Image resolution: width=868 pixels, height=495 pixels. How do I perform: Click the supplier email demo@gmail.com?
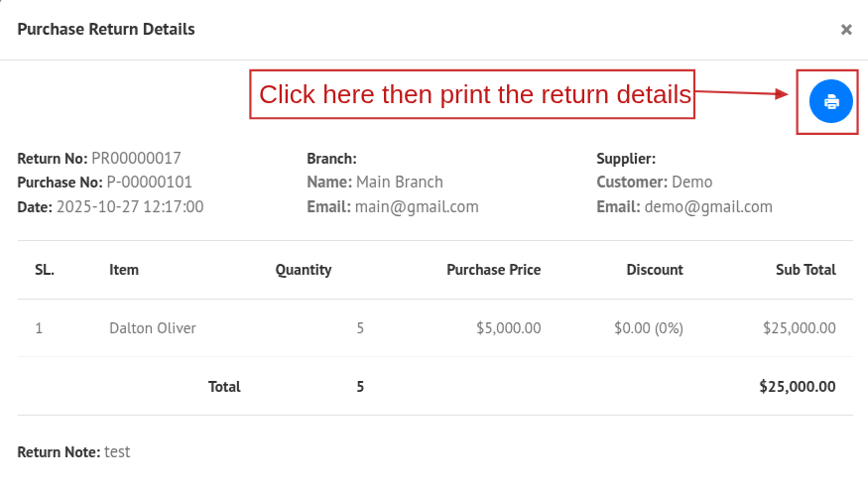pos(708,207)
